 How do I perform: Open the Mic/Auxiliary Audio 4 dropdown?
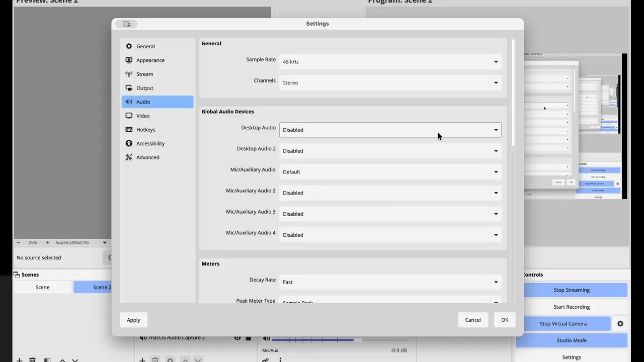point(390,235)
